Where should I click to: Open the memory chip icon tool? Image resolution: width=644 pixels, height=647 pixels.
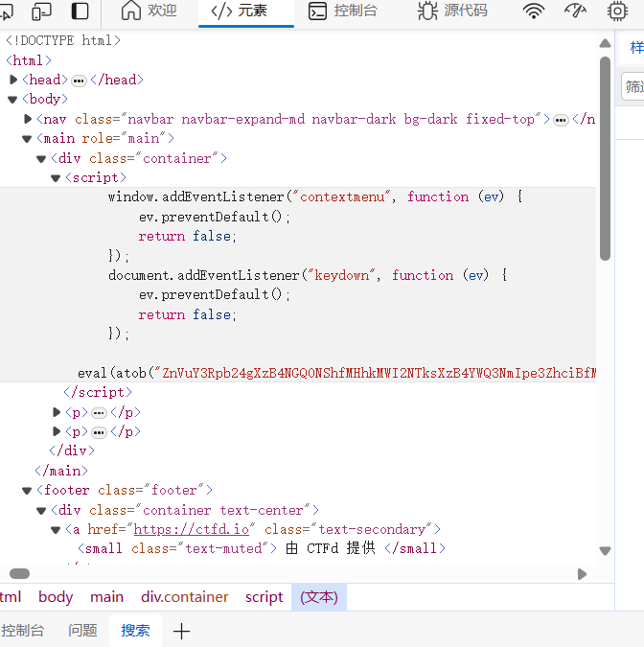[617, 11]
